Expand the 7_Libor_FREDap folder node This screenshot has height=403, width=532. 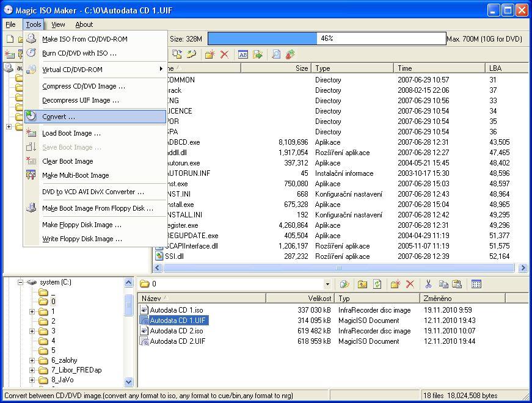[x=32, y=370]
